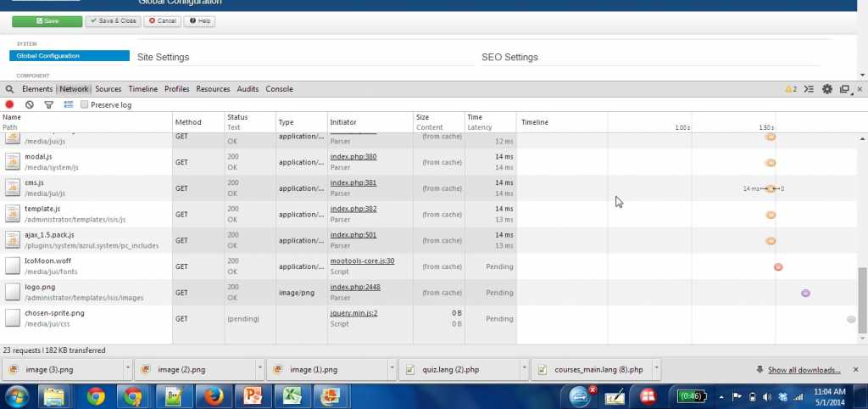Image resolution: width=868 pixels, height=409 pixels.
Task: Click the DevTools search magnifier icon
Action: click(x=9, y=89)
